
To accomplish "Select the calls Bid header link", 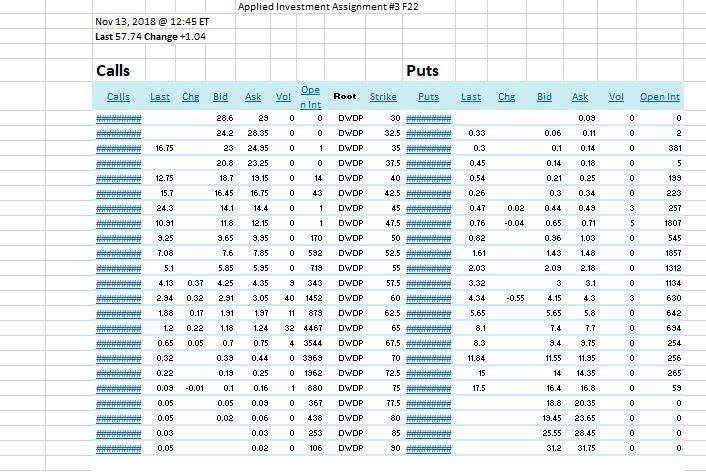I will click(x=220, y=97).
